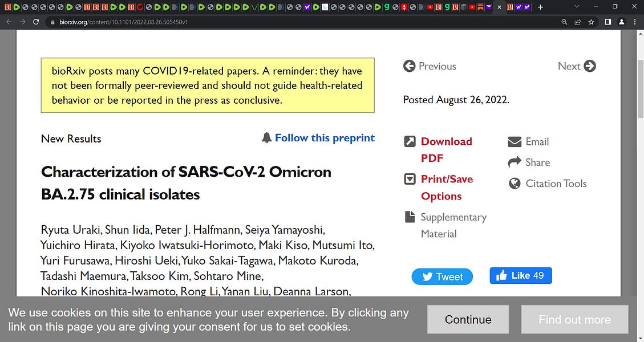Close the current active browser tab
This screenshot has width=644, height=342.
pyautogui.click(x=500, y=7)
